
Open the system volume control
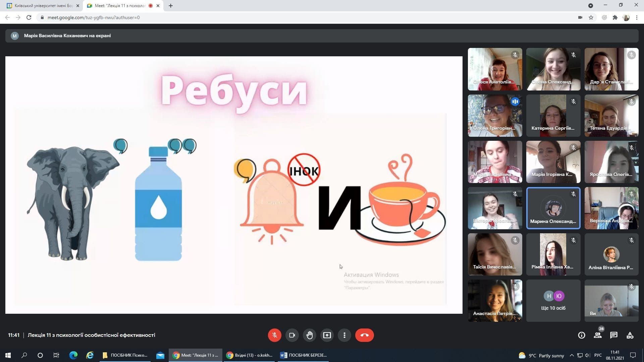[588, 355]
